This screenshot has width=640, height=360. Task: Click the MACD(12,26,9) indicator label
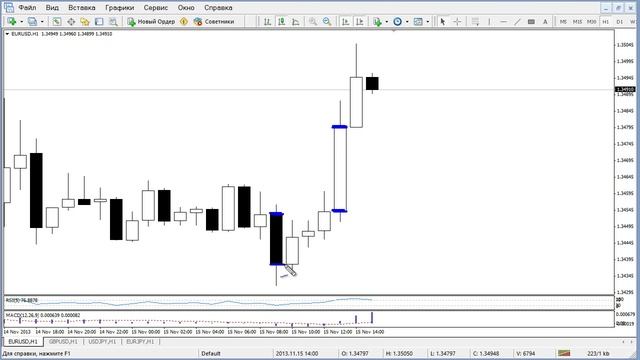pyautogui.click(x=43, y=315)
